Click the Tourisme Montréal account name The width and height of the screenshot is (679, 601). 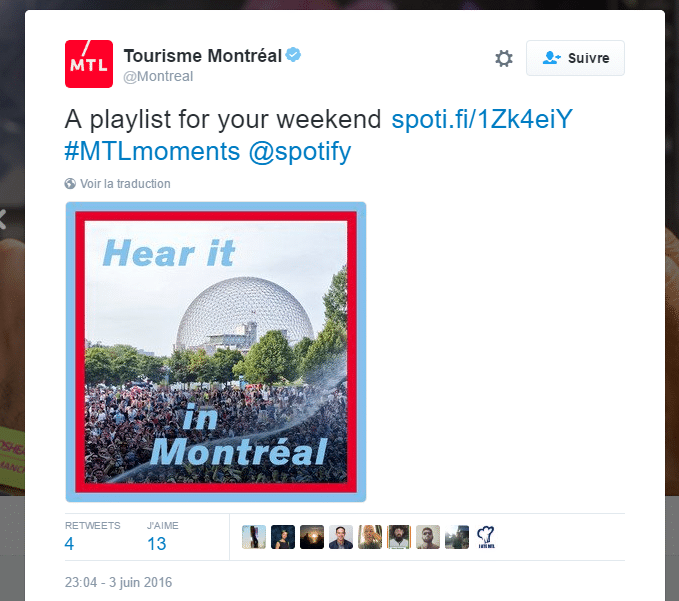click(x=203, y=56)
